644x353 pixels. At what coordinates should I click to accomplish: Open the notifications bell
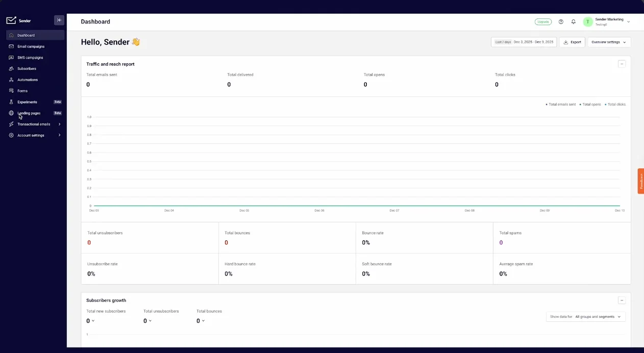pos(574,22)
